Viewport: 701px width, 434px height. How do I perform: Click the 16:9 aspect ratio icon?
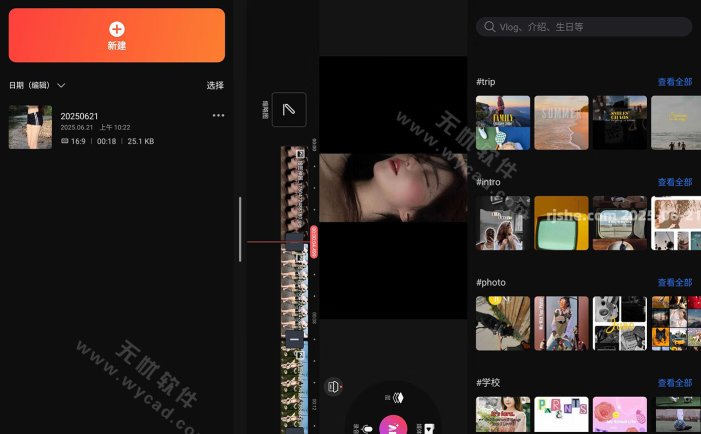[x=64, y=141]
